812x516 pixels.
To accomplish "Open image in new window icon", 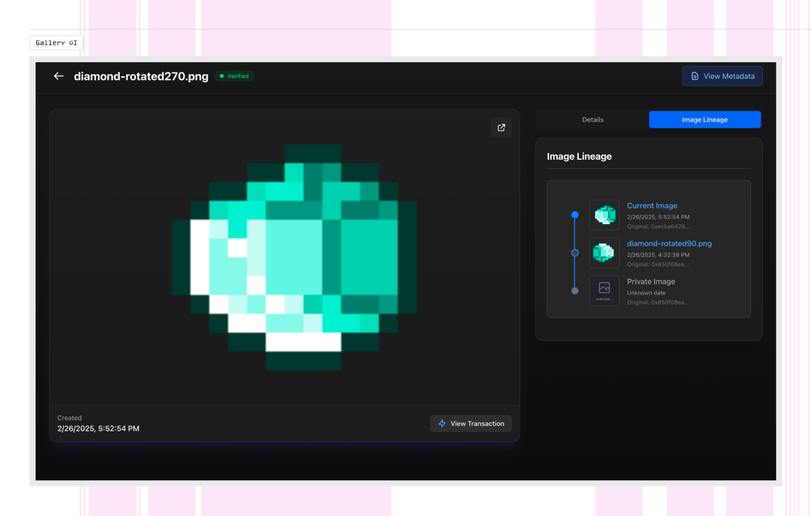I will [501, 127].
